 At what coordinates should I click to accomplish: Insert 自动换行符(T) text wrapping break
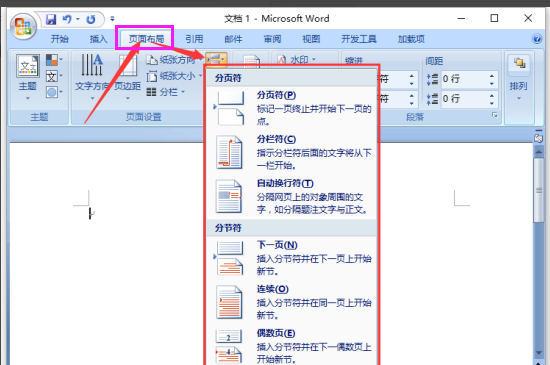tap(292, 196)
